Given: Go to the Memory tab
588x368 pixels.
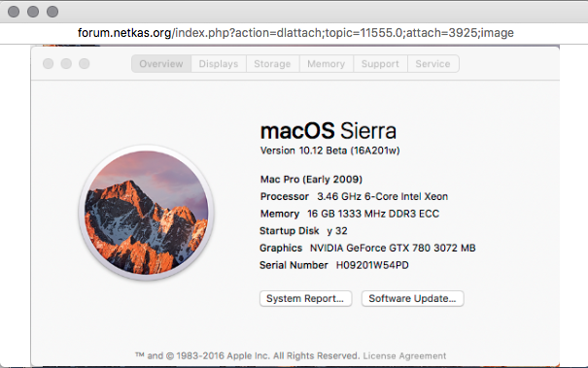Looking at the screenshot, I should (327, 64).
